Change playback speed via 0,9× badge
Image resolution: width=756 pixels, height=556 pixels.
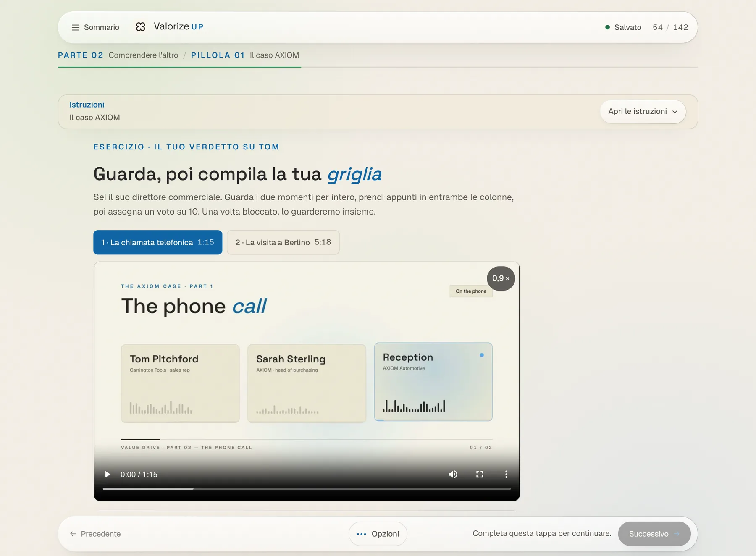pyautogui.click(x=501, y=278)
